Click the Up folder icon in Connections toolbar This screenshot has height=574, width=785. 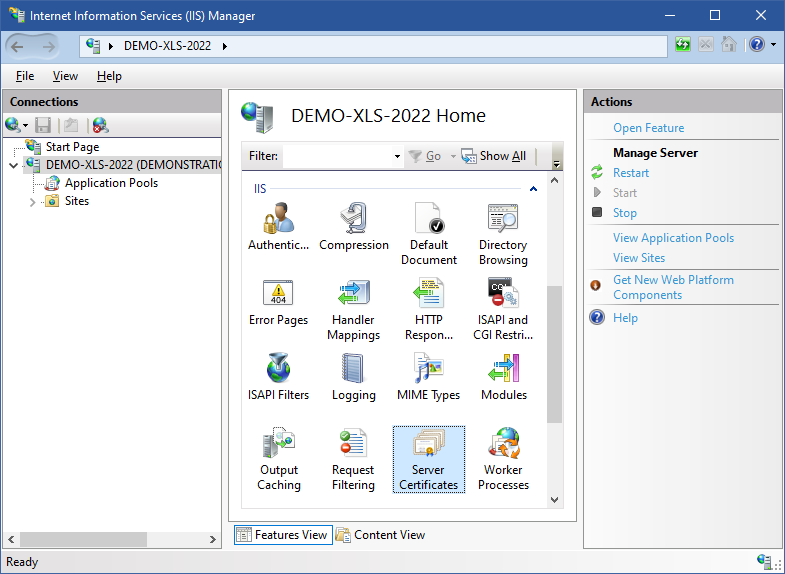(x=71, y=125)
